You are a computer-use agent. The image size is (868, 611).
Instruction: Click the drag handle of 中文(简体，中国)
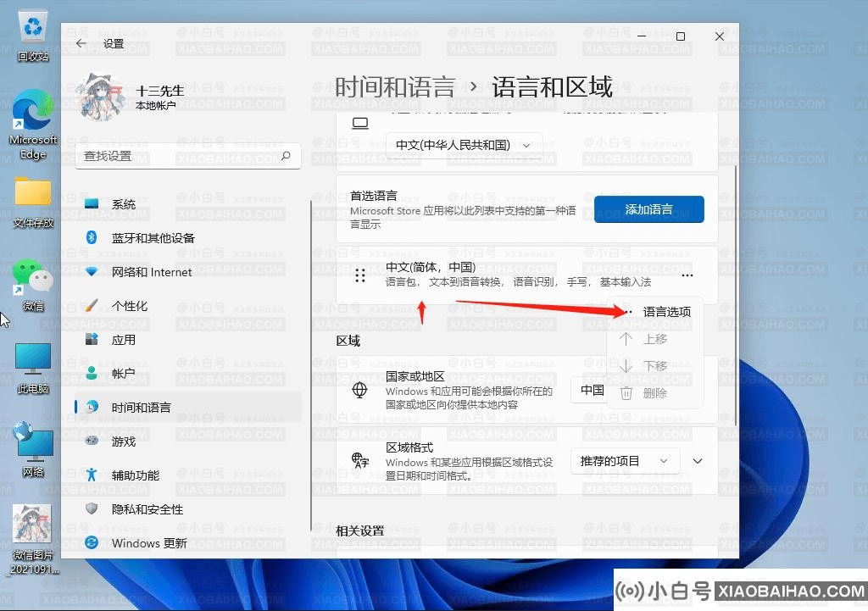click(359, 275)
